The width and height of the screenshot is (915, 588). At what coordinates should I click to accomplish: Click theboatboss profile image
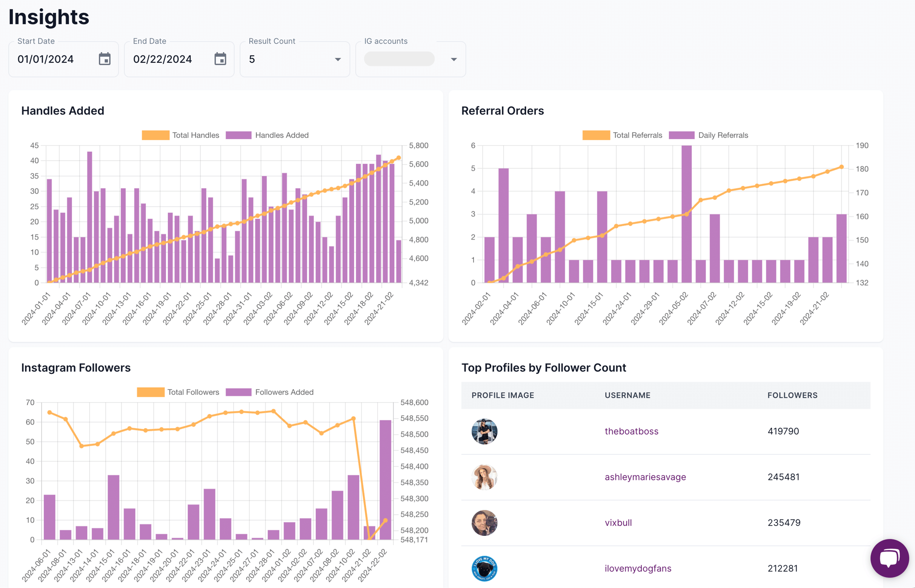tap(484, 431)
